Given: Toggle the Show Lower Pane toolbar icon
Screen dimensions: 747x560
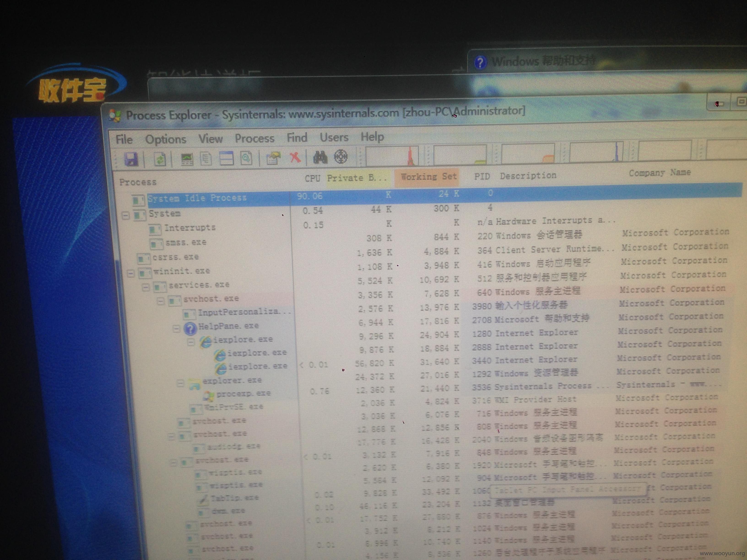Looking at the screenshot, I should click(x=226, y=158).
